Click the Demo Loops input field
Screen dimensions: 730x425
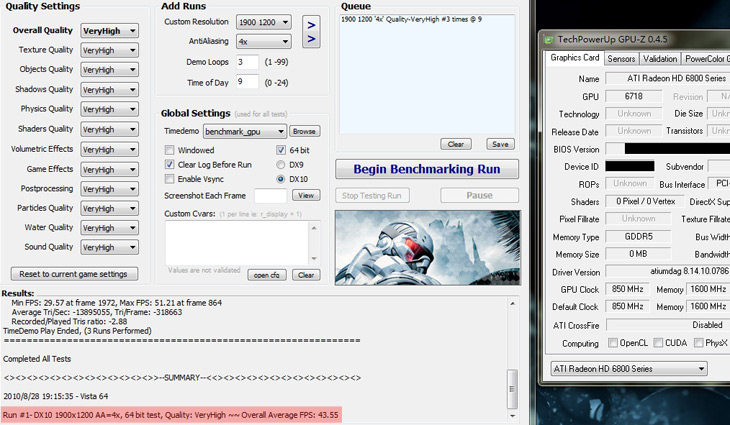tap(247, 62)
